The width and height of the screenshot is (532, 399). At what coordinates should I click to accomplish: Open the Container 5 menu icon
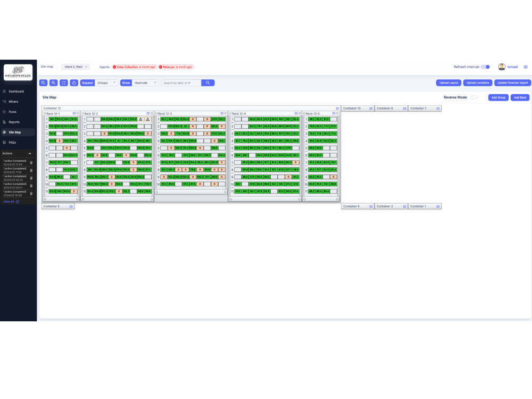coord(71,206)
